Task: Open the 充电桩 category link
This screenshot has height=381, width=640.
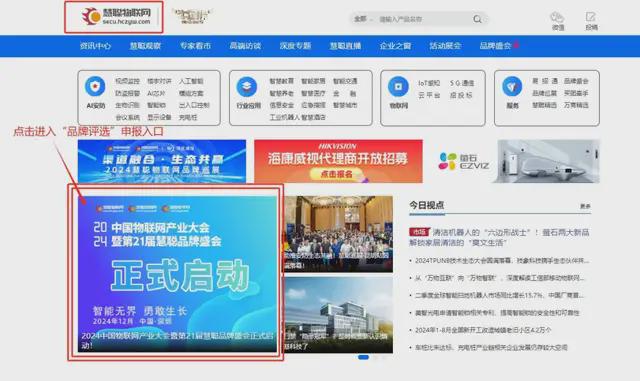Action: pyautogui.click(x=188, y=117)
